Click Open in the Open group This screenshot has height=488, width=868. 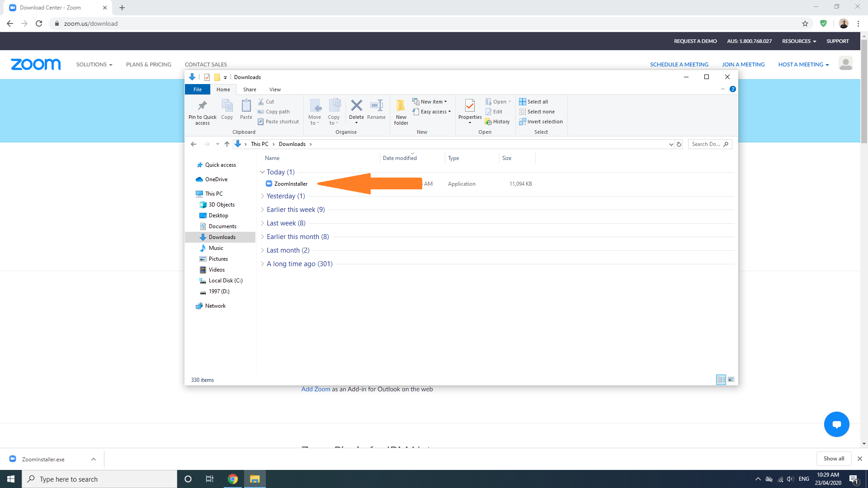coord(498,102)
